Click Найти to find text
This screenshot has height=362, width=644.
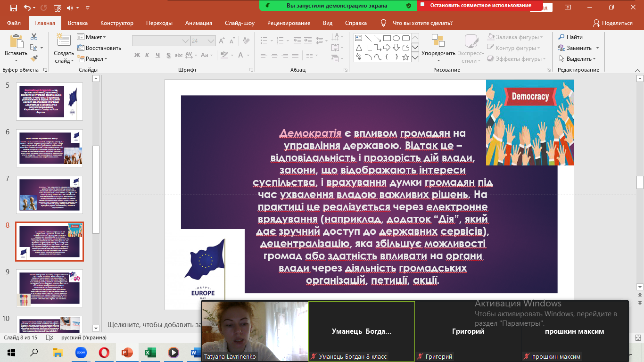pos(570,37)
